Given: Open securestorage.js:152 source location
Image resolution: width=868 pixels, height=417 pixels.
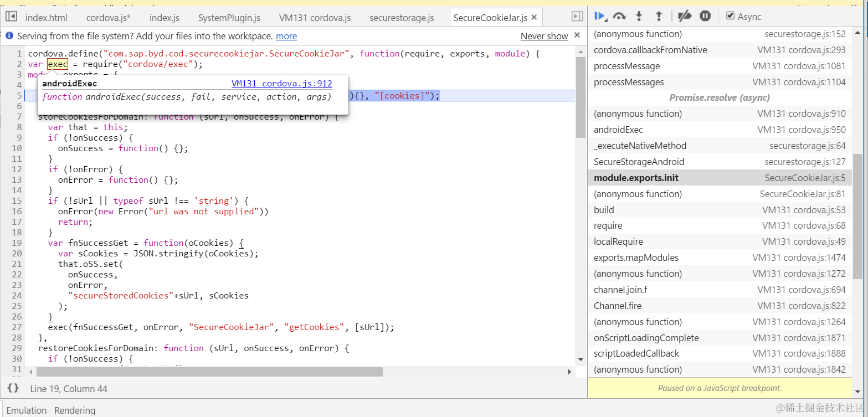Looking at the screenshot, I should [805, 34].
